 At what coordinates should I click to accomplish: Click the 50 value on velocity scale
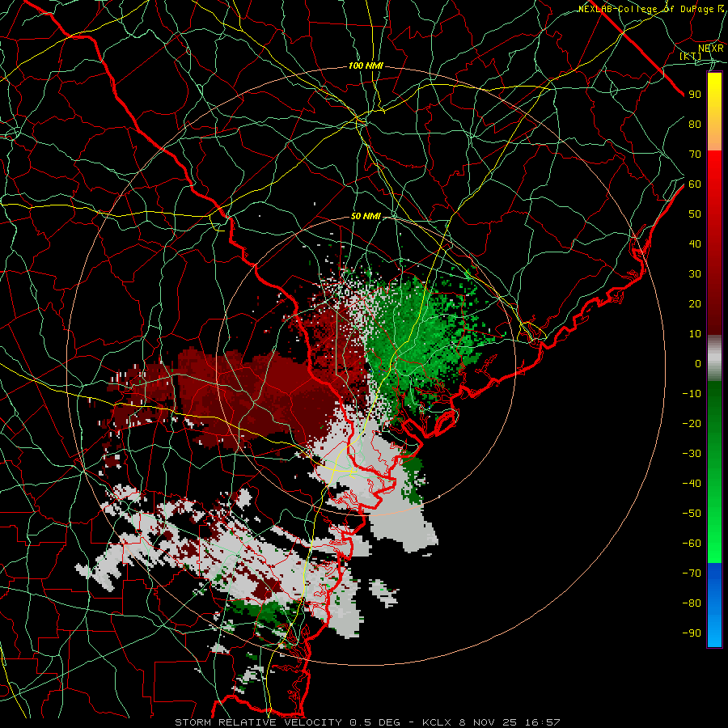[x=695, y=214]
